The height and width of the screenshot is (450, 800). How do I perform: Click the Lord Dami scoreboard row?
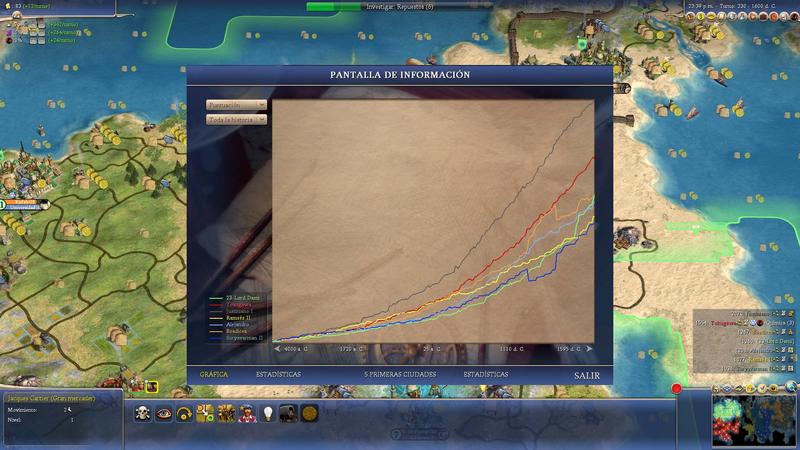(766, 341)
